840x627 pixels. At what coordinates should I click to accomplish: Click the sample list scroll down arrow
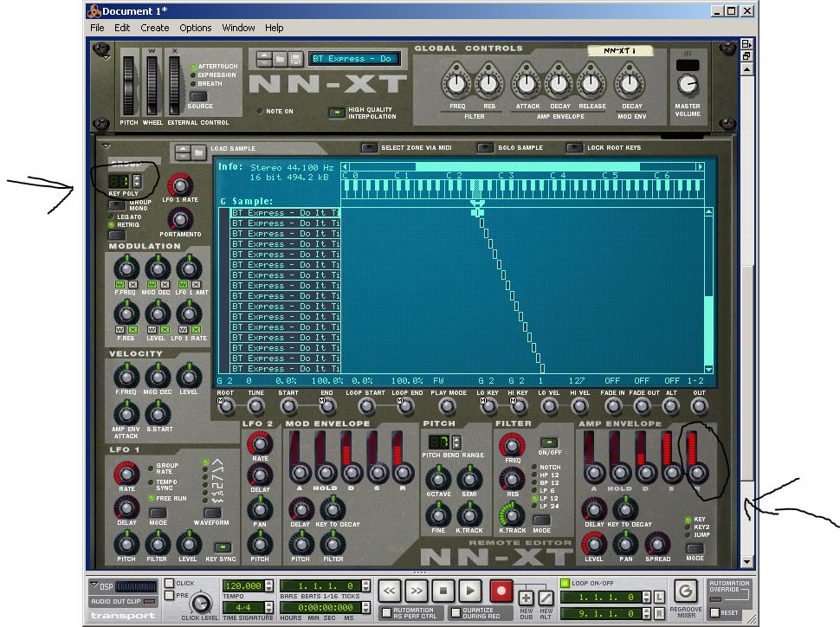[708, 369]
